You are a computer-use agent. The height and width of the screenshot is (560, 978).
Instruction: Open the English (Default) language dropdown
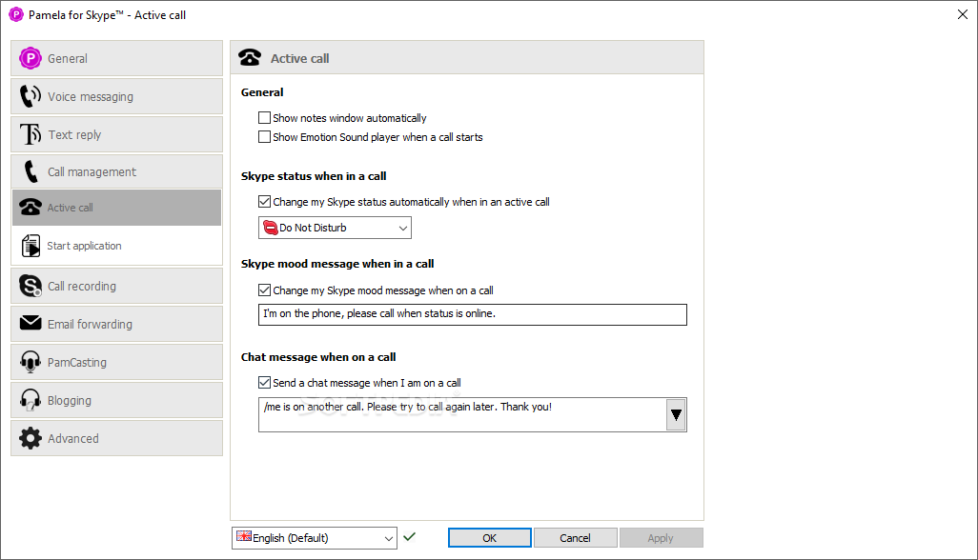click(315, 537)
